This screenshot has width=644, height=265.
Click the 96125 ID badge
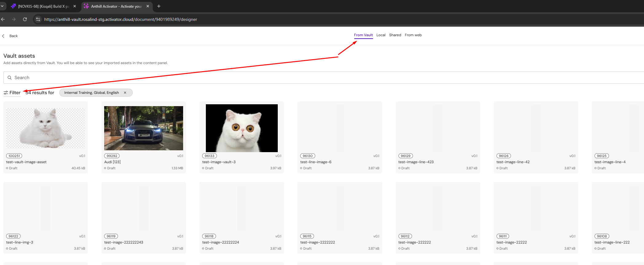pos(602,156)
